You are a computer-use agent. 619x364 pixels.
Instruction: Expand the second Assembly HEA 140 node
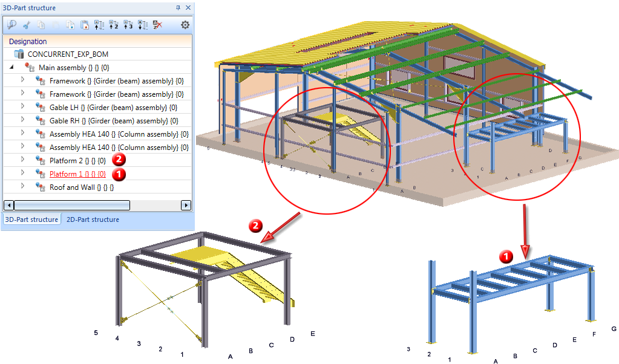point(22,146)
